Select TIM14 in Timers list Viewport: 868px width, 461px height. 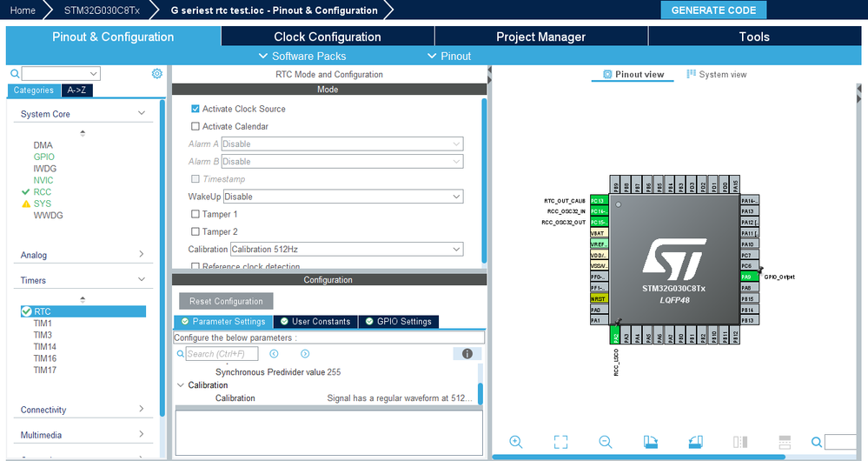tap(45, 346)
